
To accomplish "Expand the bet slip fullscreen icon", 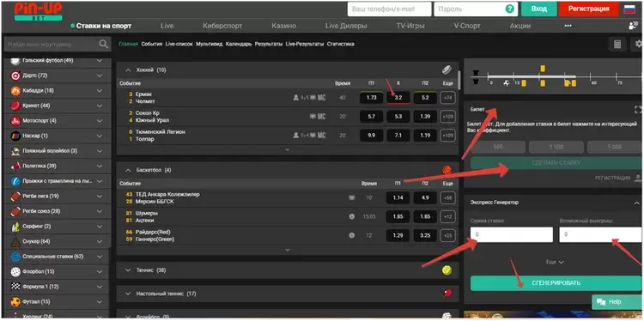I will (x=638, y=110).
